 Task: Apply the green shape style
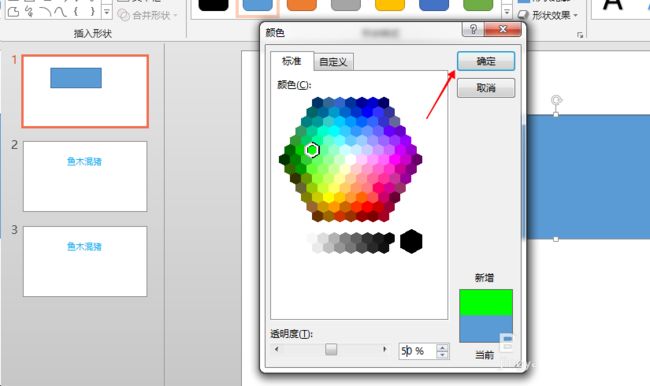(x=478, y=5)
